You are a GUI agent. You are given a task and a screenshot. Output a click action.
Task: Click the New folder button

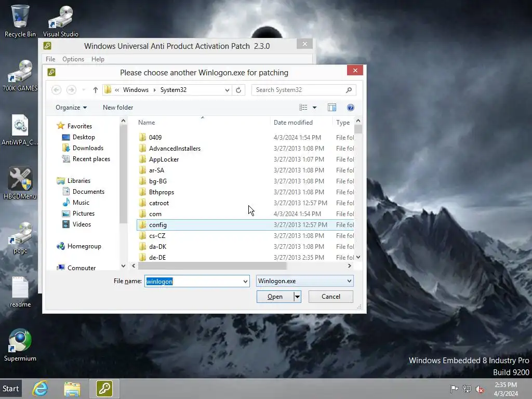[118, 108]
